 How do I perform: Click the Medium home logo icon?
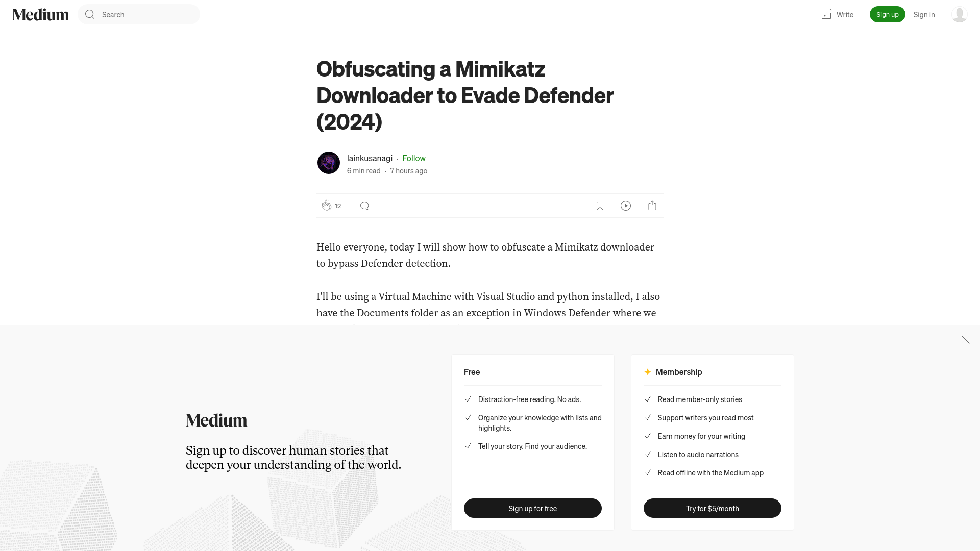(40, 14)
